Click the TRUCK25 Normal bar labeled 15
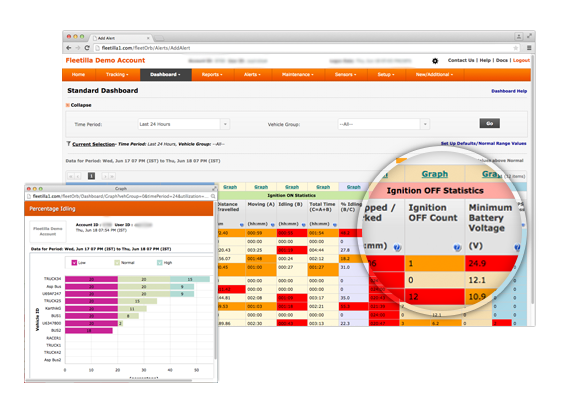 tap(137, 301)
